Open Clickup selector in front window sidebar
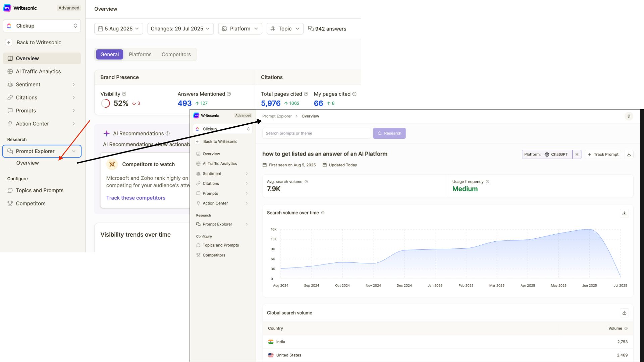 (223, 129)
